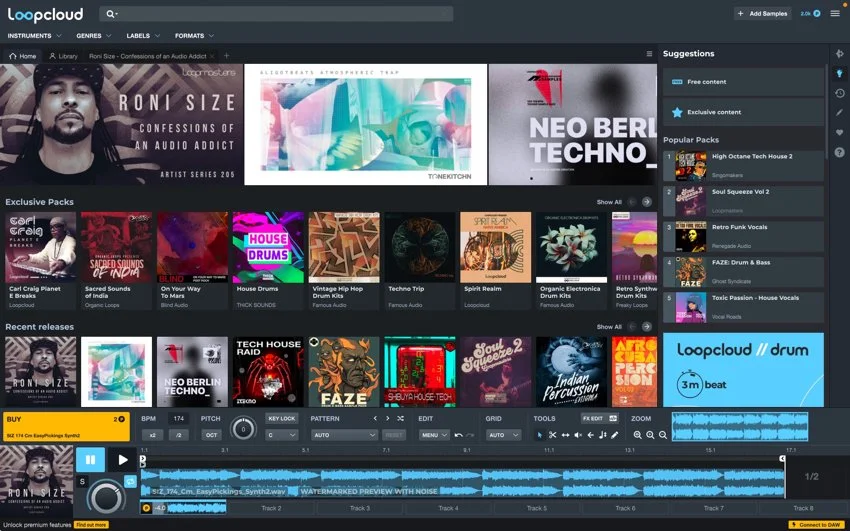Open the suggestions lightbulb sidebar icon
Viewport: 850px width, 531px height.
839,73
